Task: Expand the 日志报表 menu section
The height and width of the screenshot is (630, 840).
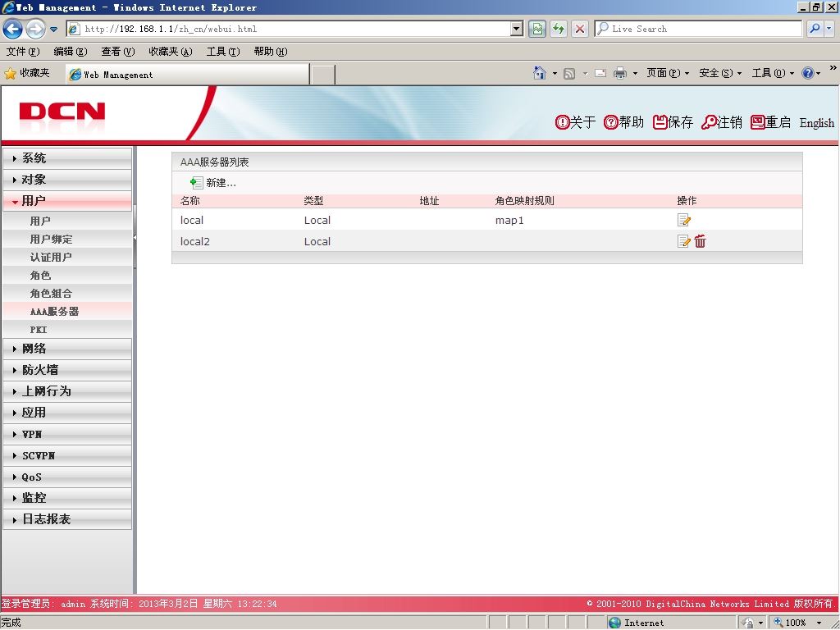Action: (67, 519)
